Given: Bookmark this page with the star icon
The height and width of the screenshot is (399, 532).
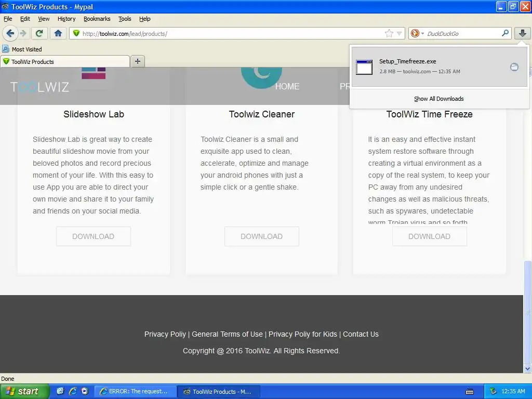Looking at the screenshot, I should (x=389, y=33).
